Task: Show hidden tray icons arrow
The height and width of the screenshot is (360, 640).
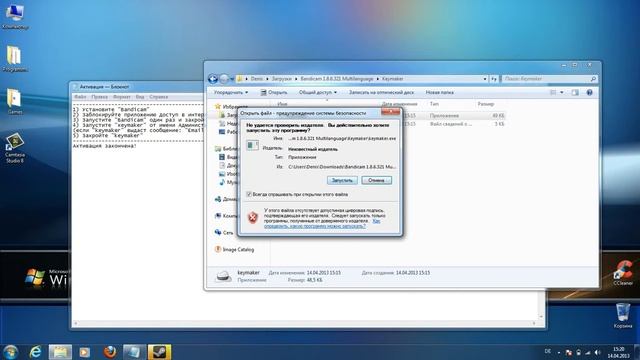Action: tap(559, 352)
